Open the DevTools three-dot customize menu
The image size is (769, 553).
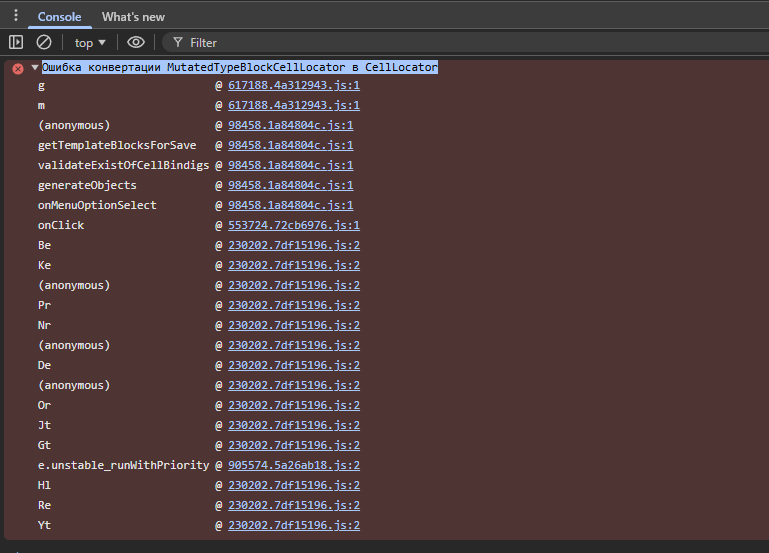click(x=15, y=16)
